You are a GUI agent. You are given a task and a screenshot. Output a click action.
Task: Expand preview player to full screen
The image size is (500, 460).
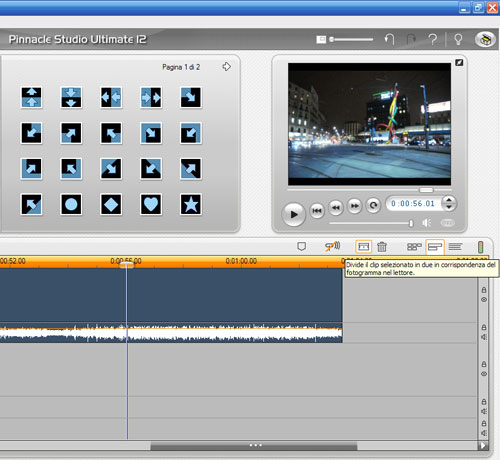tap(459, 62)
